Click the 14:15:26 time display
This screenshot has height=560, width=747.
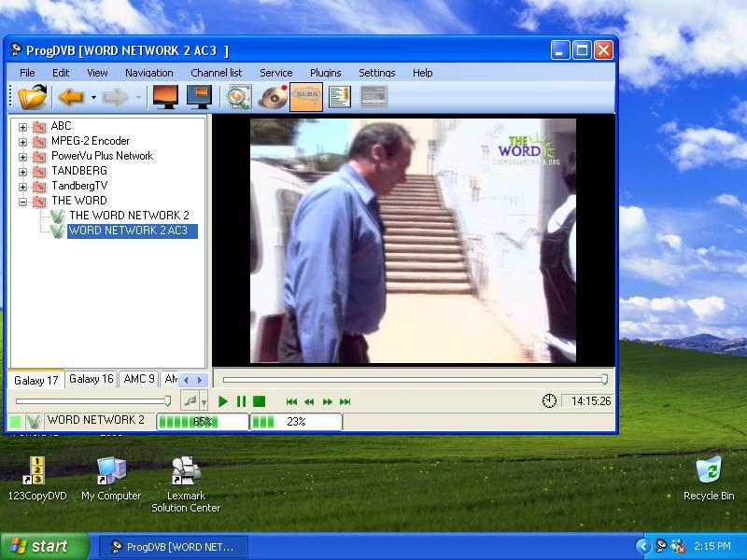point(591,401)
